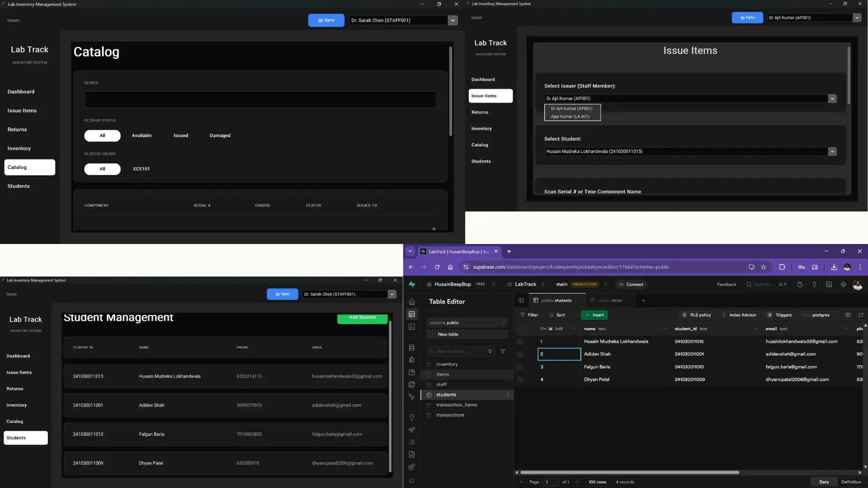The width and height of the screenshot is (868, 488).
Task: Expand the schema public dropdown
Action: 467,323
